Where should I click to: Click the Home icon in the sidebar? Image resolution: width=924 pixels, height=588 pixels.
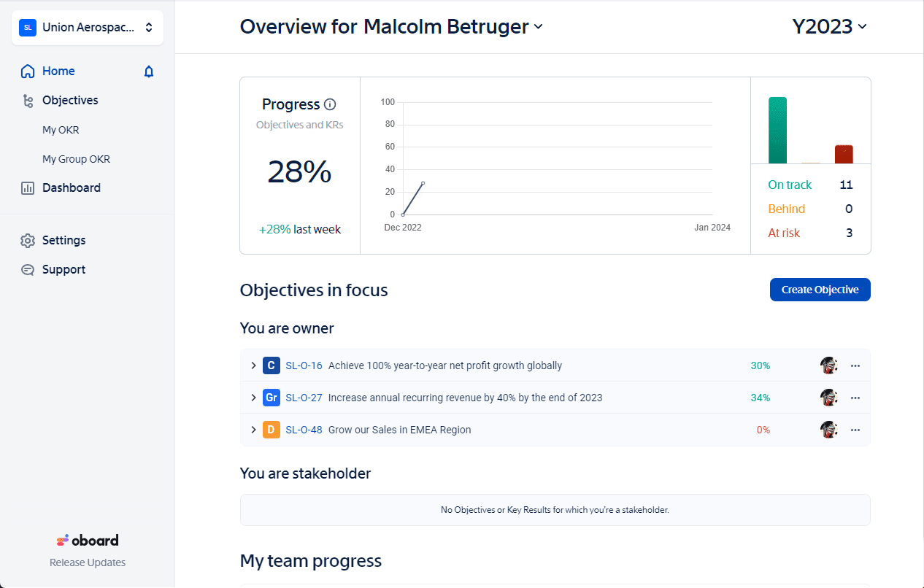pos(28,71)
